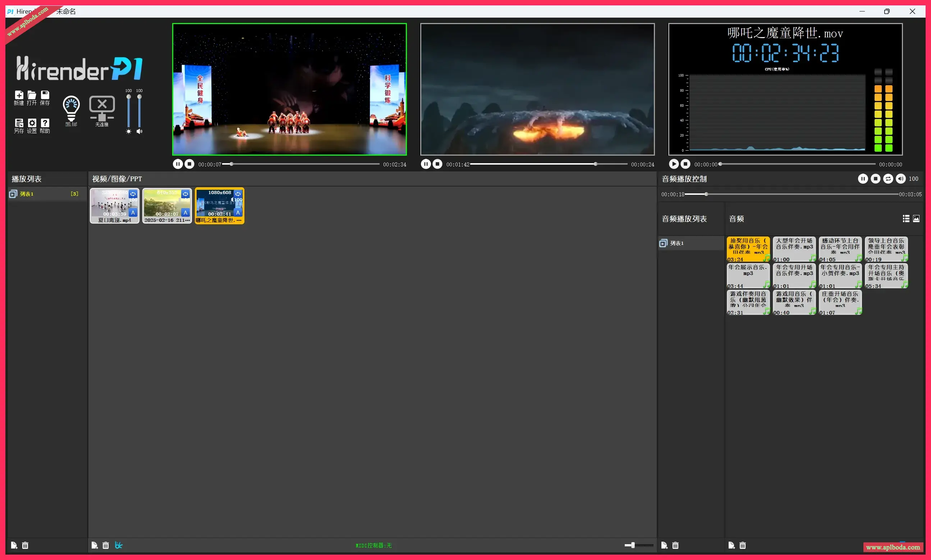Viewport: 931px width, 560px height.
Task: Toggle audio loop mode button
Action: (x=888, y=179)
